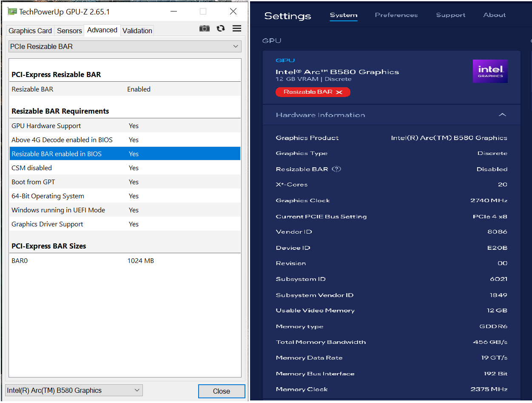Image resolution: width=532 pixels, height=403 pixels.
Task: Click the Resizable BAR help question icon
Action: tap(336, 169)
